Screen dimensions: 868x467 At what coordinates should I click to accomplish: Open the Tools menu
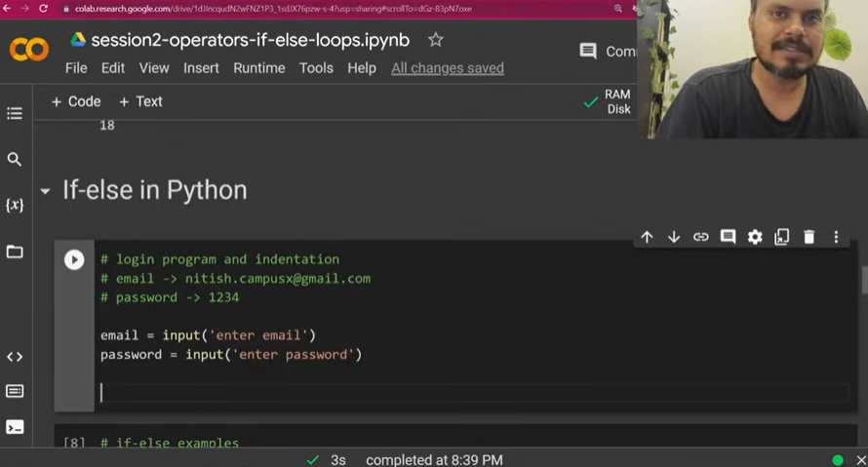tap(316, 68)
